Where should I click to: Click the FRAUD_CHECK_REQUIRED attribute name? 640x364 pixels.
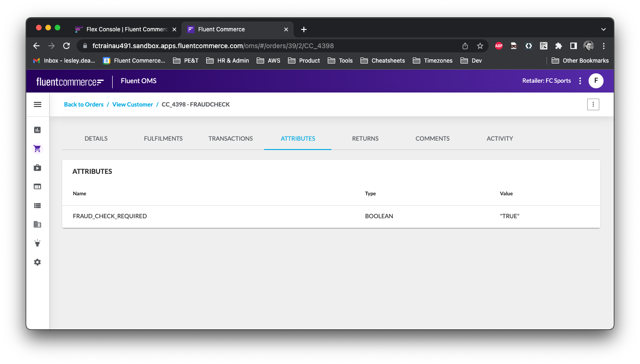tap(110, 216)
